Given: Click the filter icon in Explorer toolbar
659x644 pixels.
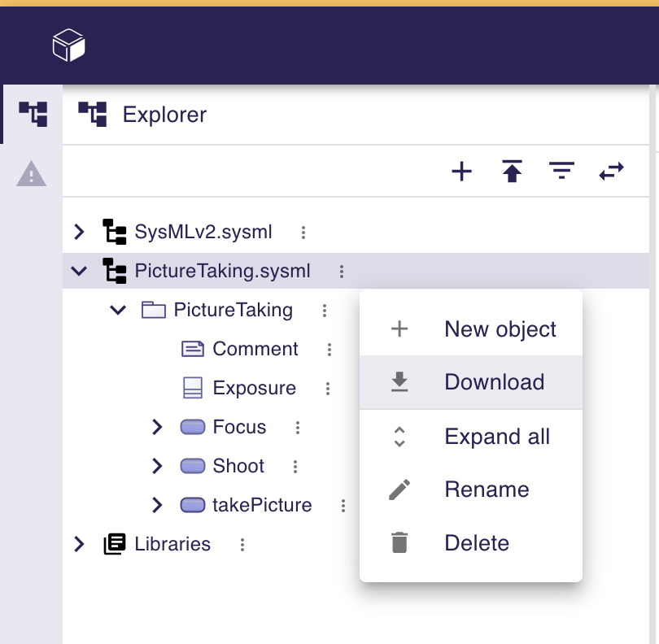Looking at the screenshot, I should point(561,171).
